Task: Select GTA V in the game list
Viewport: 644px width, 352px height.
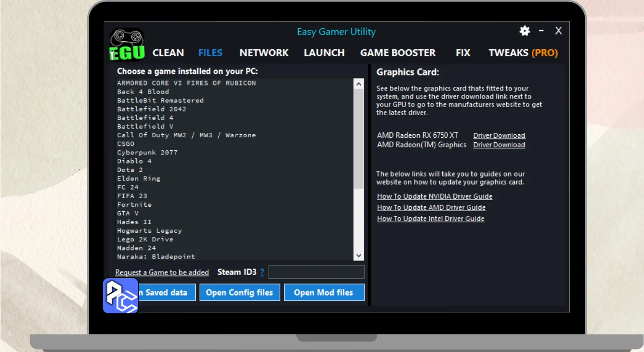Action: 128,213
